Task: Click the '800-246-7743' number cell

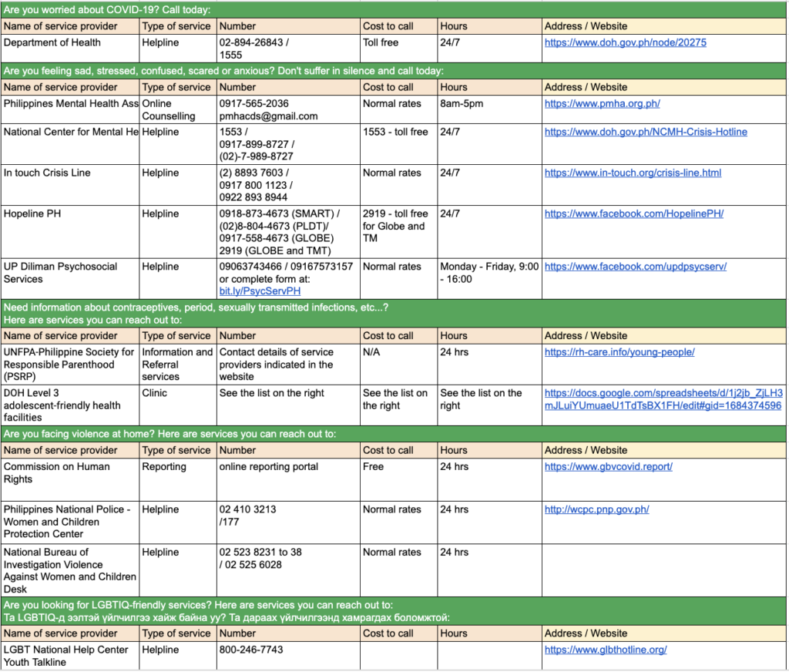Action: [288, 655]
